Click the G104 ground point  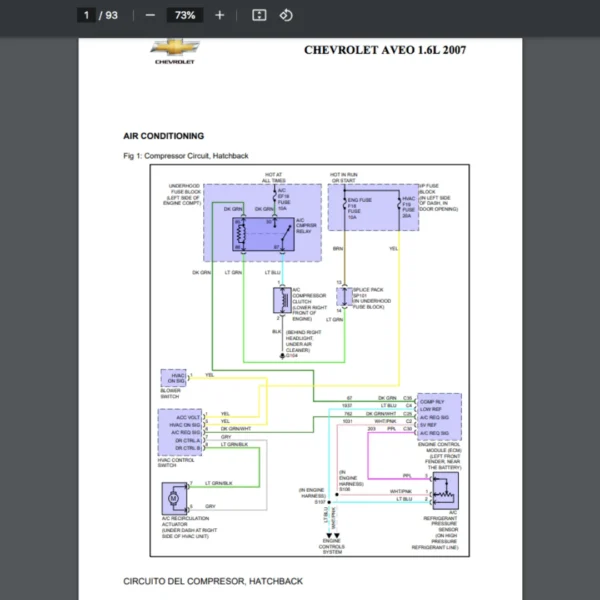[x=282, y=356]
